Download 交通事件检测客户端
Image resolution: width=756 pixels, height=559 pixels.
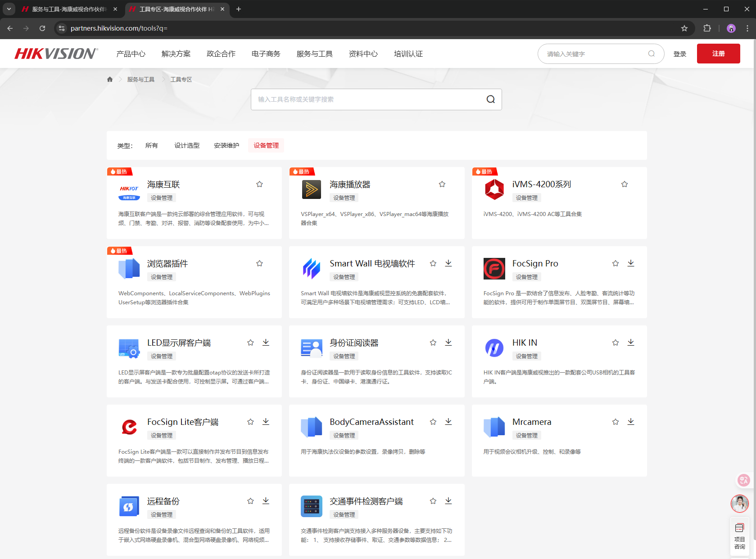(448, 501)
